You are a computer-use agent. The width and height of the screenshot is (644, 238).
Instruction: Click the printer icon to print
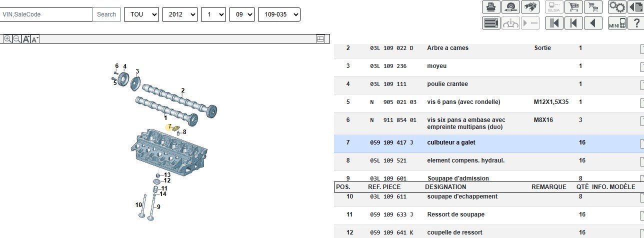click(x=491, y=7)
